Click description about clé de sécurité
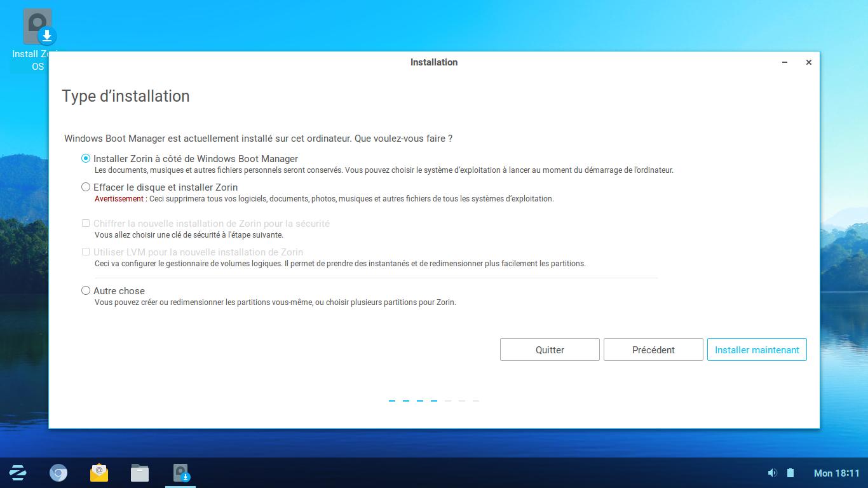This screenshot has height=488, width=868. (x=189, y=235)
